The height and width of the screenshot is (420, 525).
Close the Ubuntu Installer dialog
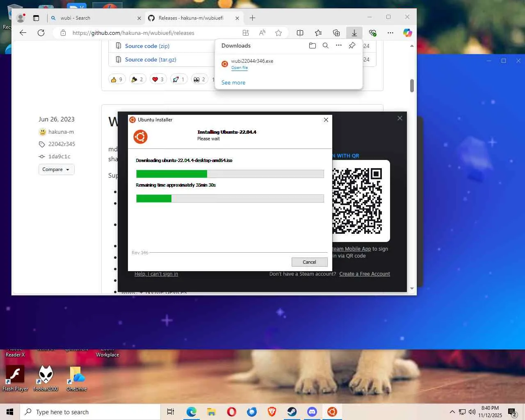point(326,120)
